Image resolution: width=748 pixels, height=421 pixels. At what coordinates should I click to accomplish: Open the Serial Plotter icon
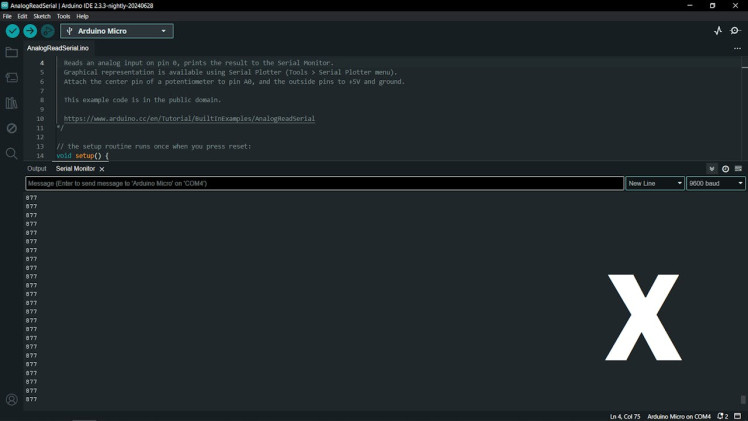click(718, 31)
